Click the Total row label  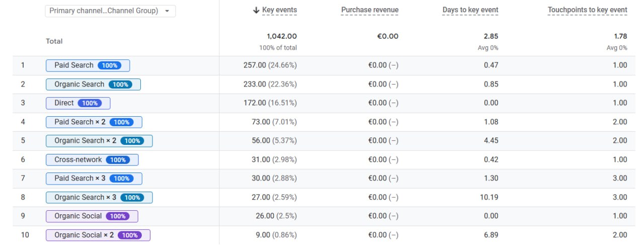coord(54,41)
